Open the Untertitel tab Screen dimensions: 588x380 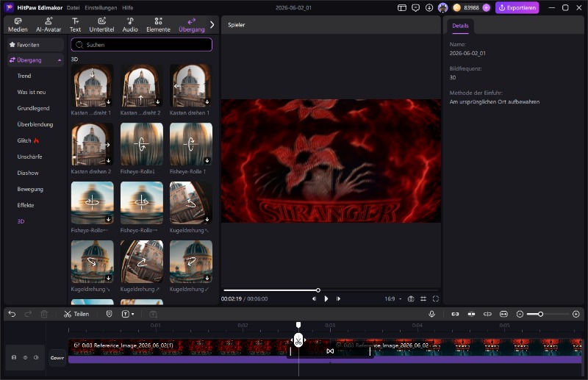point(101,25)
